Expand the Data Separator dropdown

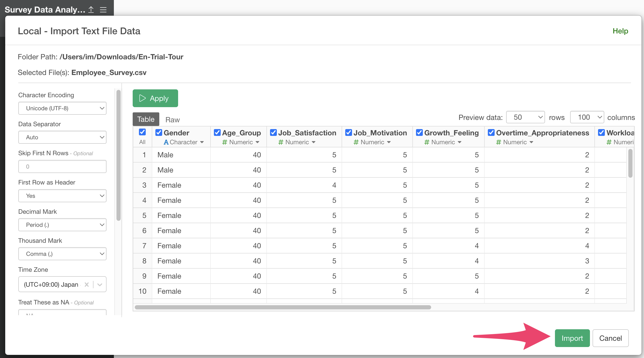click(x=62, y=137)
